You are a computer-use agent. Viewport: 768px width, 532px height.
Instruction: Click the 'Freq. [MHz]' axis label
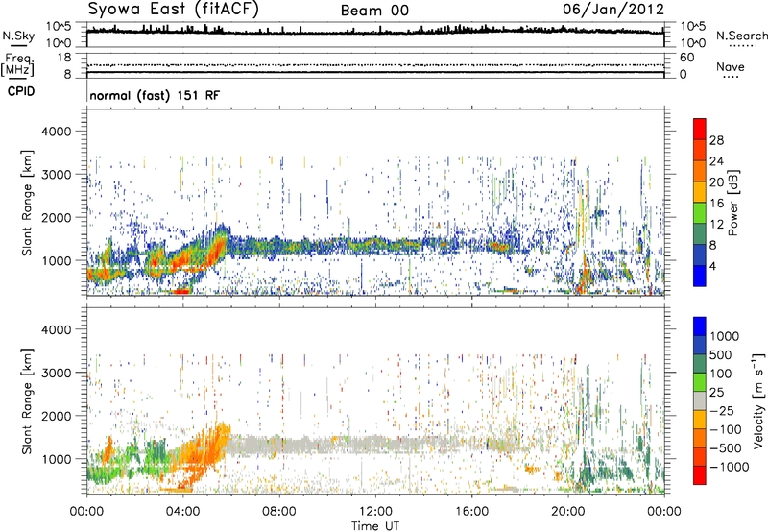17,65
